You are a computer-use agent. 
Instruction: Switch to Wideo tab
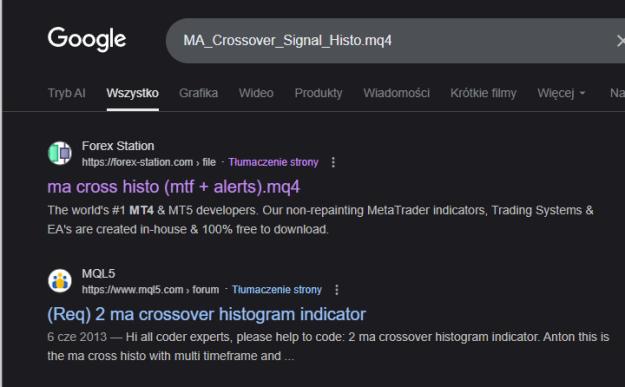click(256, 93)
